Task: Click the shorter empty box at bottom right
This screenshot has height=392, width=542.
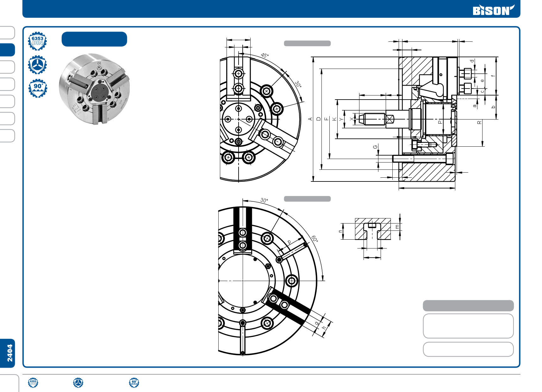Action: (x=468, y=349)
